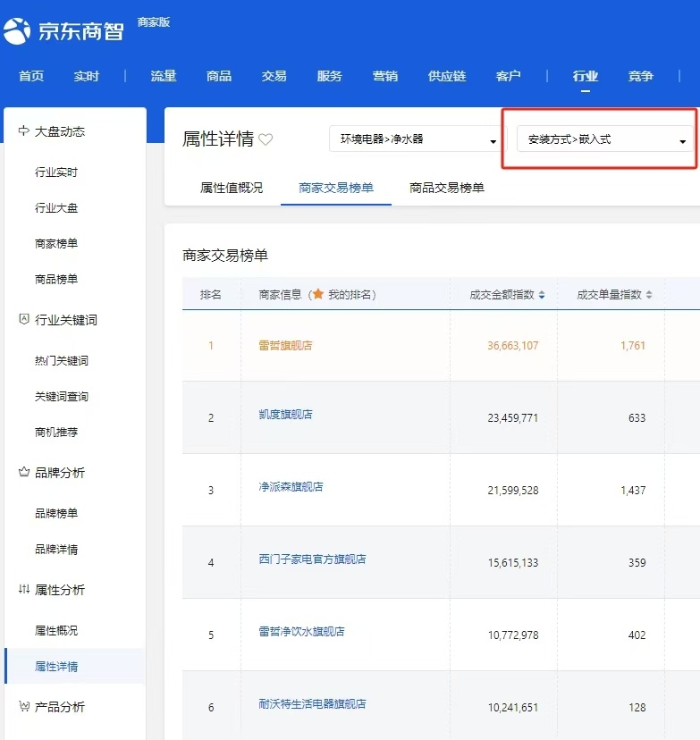Click the value 36,663,107
Screen dimensions: 700x740
[512, 346]
